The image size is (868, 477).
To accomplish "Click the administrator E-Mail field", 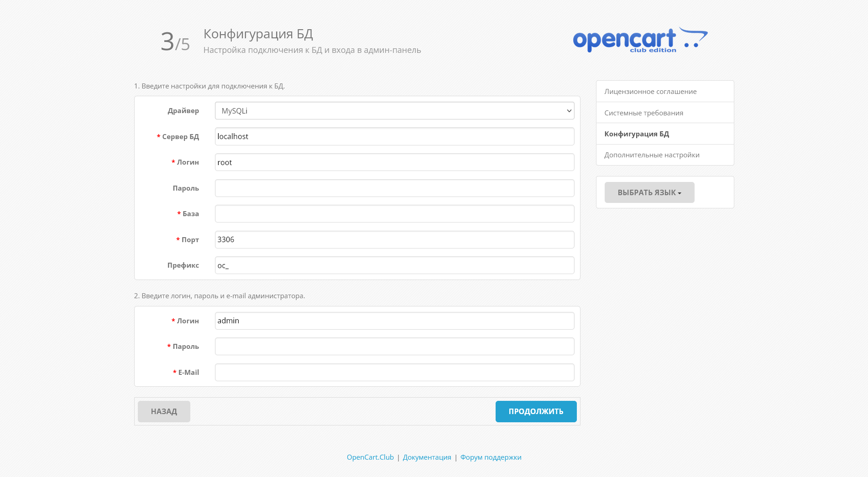I will [394, 372].
